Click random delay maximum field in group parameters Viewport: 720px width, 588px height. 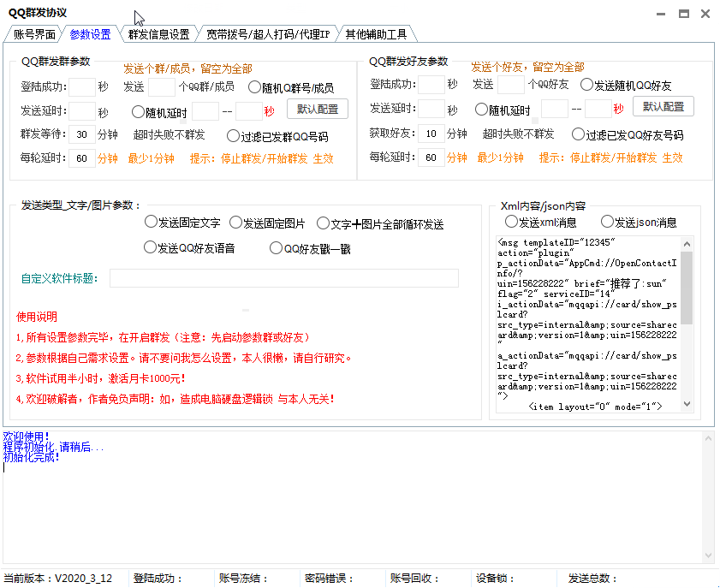[249, 111]
